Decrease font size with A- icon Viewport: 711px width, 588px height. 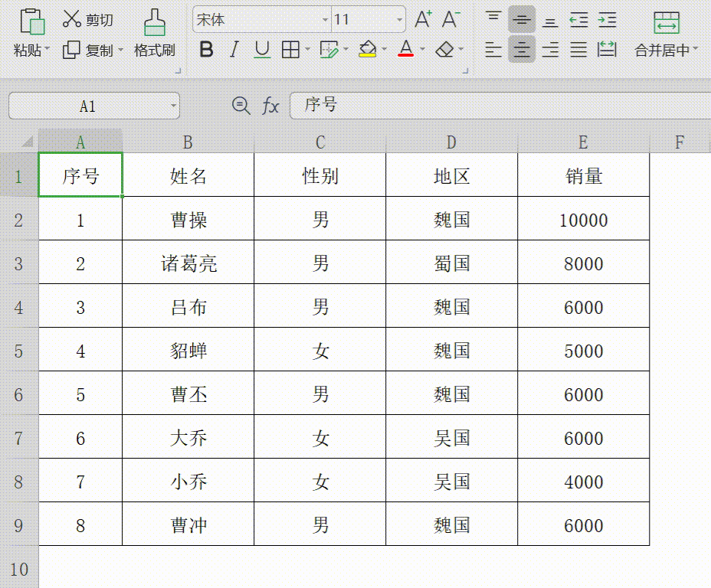pos(451,21)
